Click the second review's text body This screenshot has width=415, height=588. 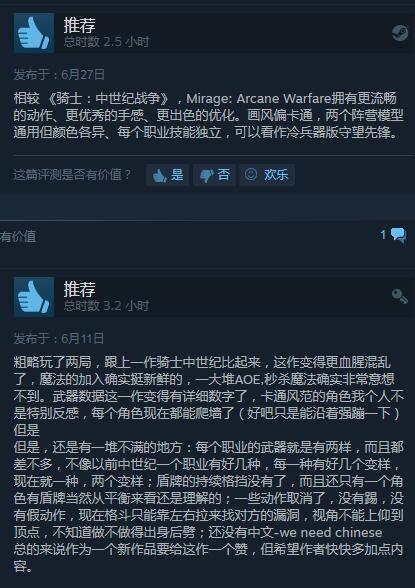(x=208, y=464)
